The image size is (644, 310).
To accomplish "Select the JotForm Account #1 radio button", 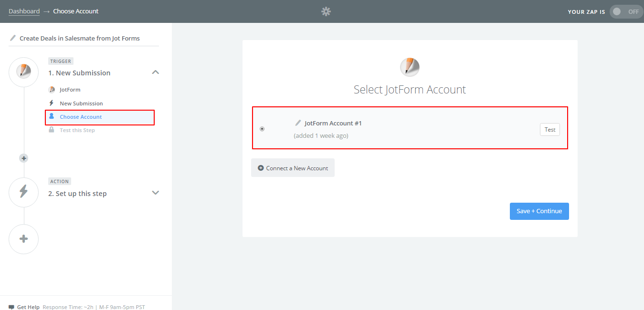I will pyautogui.click(x=262, y=129).
